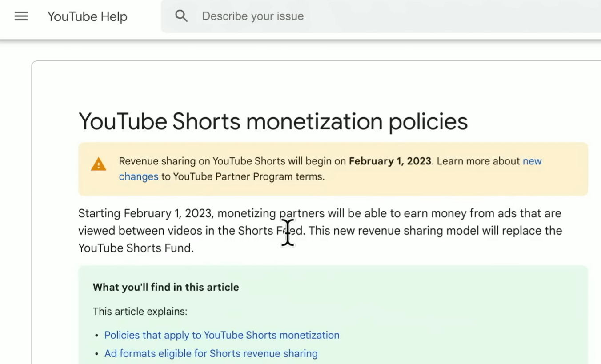The image size is (601, 364).
Task: Select the 'YouTube Shorts monetization policies' heading
Action: tap(273, 121)
